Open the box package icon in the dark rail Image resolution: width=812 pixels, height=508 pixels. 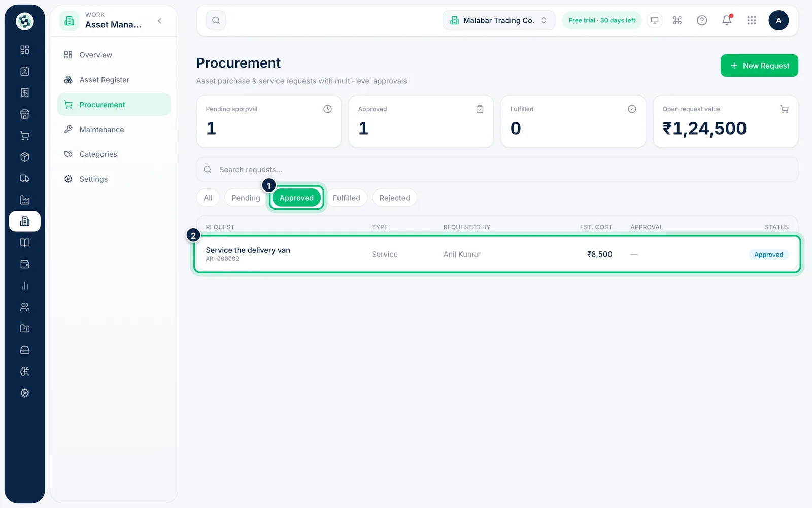click(24, 157)
